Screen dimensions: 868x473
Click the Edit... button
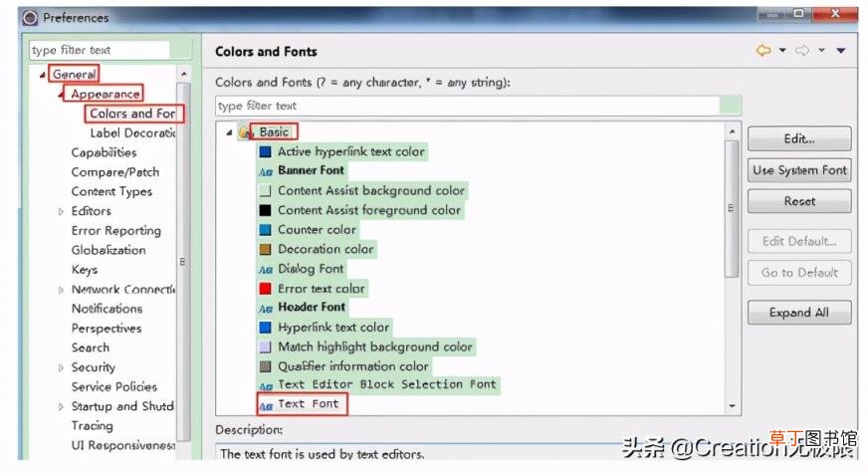(799, 138)
